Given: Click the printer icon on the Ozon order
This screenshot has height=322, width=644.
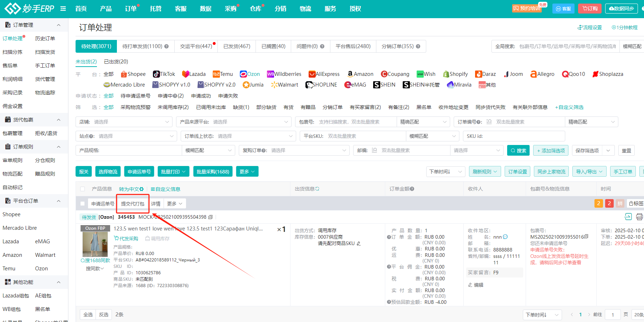Looking at the screenshot, I should (x=639, y=217).
